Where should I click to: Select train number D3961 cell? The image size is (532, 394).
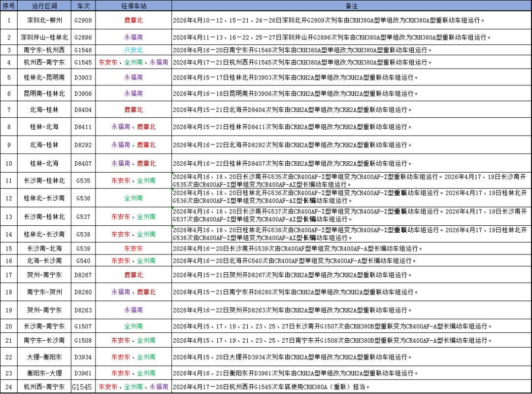click(83, 373)
